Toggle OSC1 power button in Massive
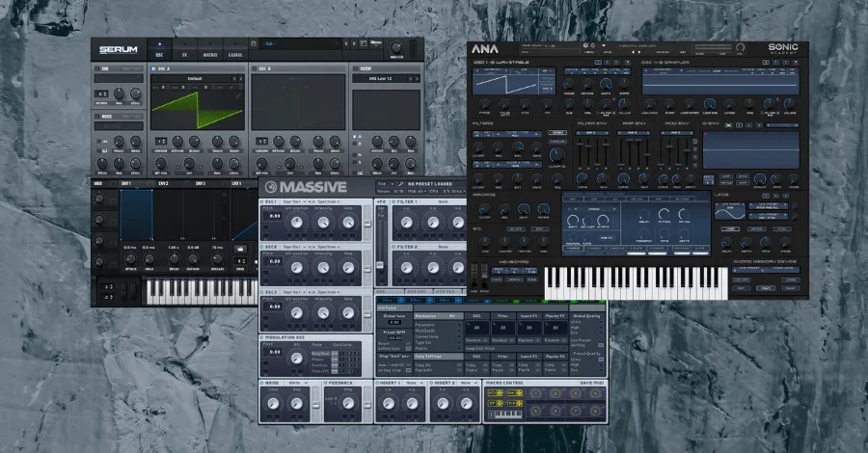 click(262, 201)
